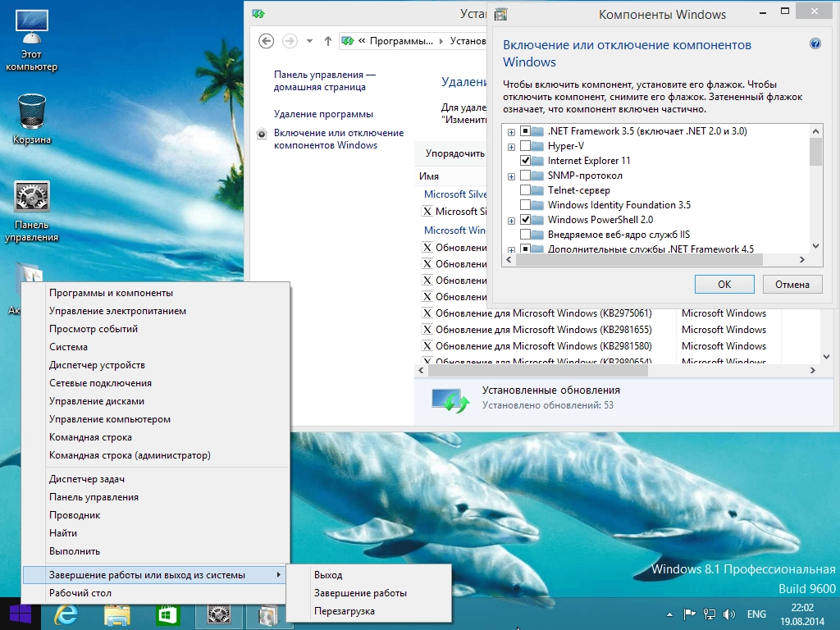Select KB2981655 update row icon

[x=427, y=330]
